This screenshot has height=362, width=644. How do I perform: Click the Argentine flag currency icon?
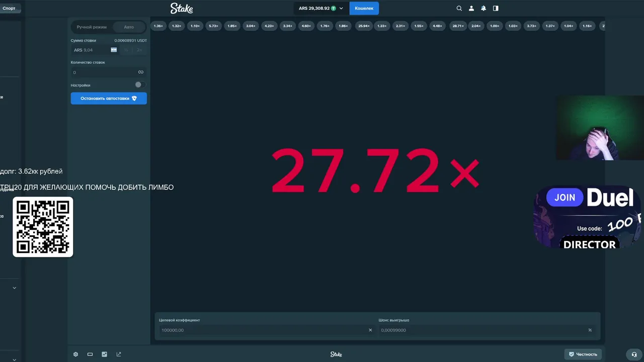point(114,50)
